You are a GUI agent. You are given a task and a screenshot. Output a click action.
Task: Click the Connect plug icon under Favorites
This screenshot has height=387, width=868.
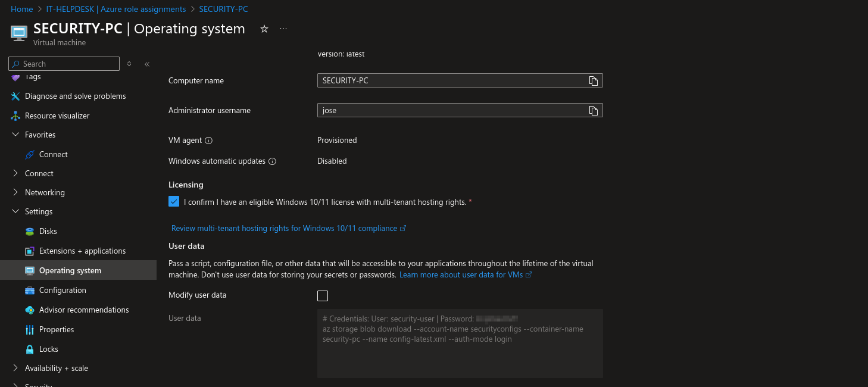click(x=30, y=154)
